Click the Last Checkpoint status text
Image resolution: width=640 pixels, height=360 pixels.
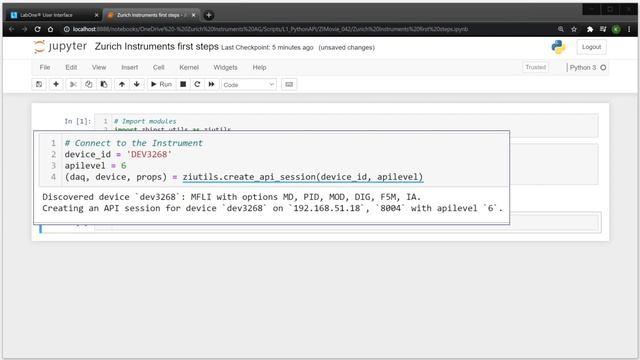click(267, 47)
